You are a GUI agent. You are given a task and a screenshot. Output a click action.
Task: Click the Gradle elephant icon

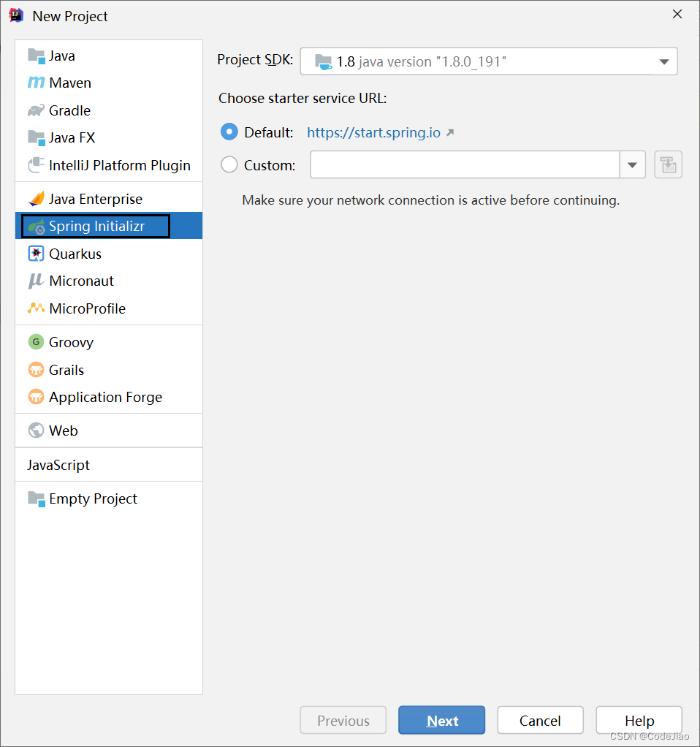pos(37,110)
